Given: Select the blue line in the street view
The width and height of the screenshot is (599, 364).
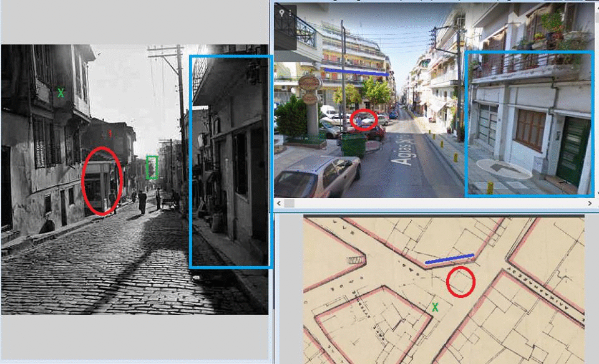Looking at the screenshot, I should click(356, 70).
